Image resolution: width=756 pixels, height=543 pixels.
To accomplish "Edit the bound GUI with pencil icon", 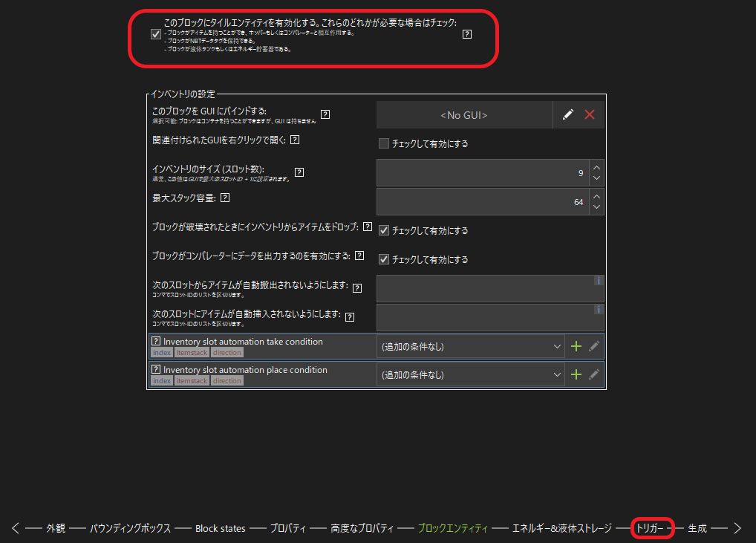I will [568, 115].
